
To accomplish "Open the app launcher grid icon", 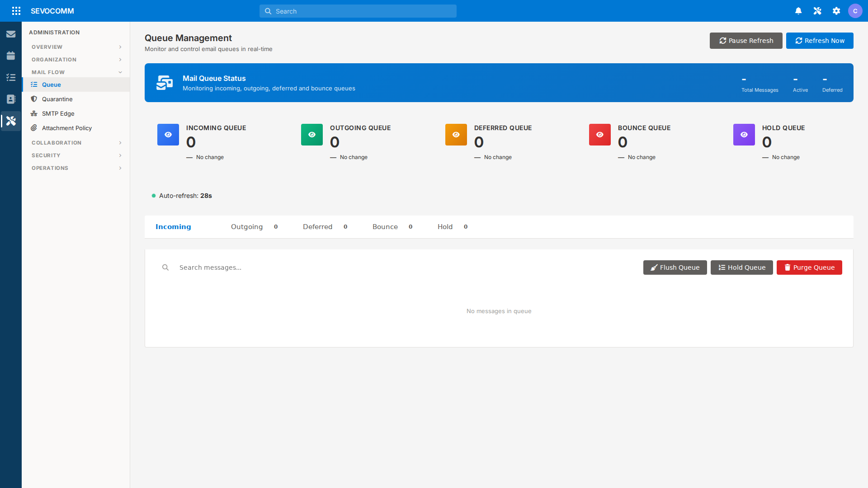I will (16, 11).
